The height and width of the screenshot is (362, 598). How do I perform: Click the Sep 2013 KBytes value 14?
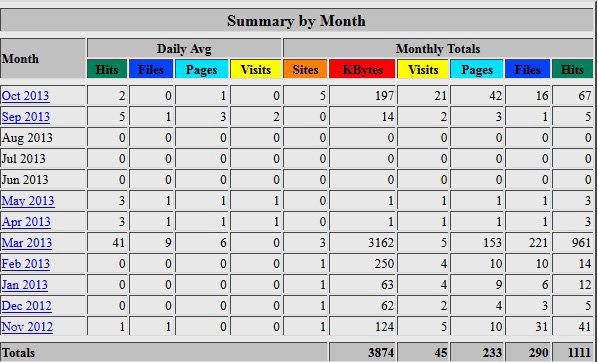[388, 117]
